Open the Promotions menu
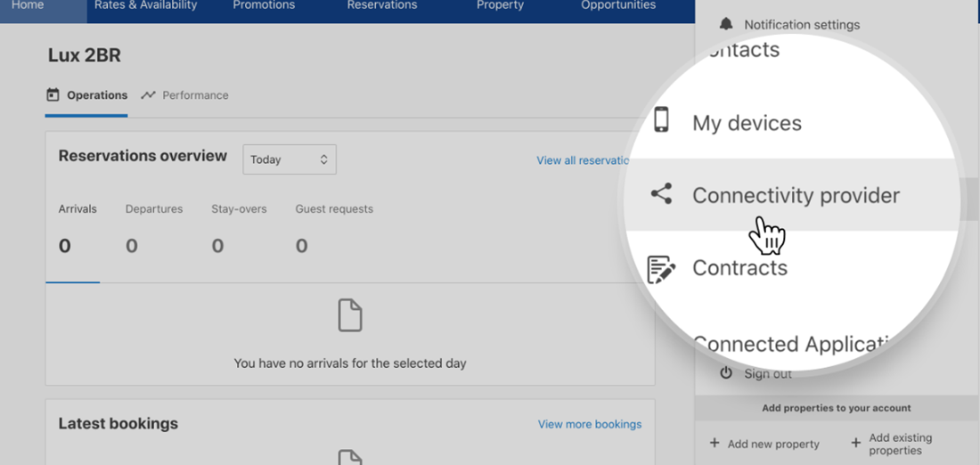The image size is (980, 465). tap(264, 5)
